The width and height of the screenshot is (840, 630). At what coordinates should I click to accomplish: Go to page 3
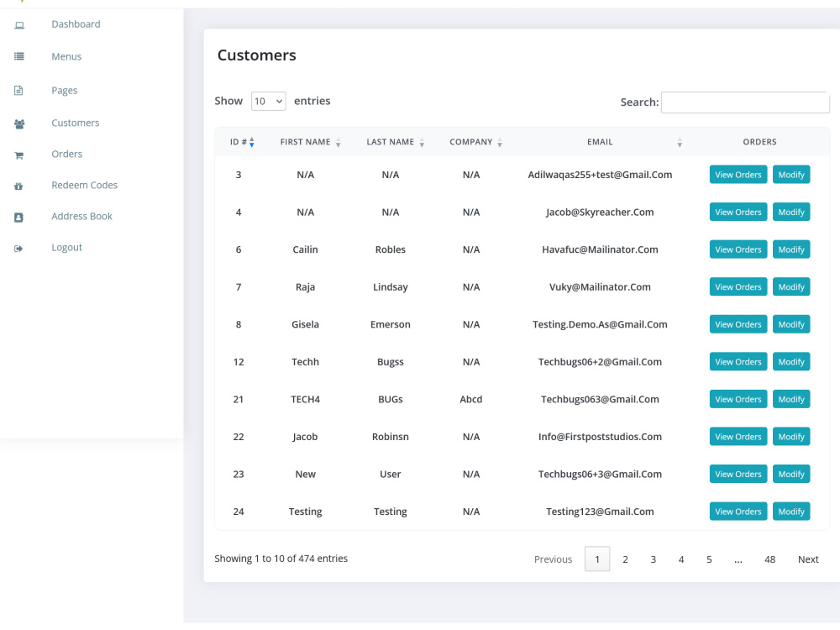click(653, 559)
